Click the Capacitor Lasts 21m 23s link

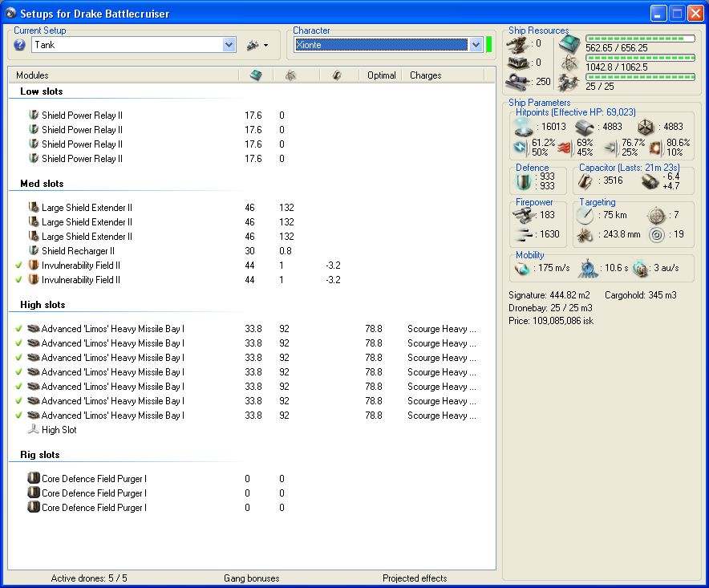[x=630, y=168]
